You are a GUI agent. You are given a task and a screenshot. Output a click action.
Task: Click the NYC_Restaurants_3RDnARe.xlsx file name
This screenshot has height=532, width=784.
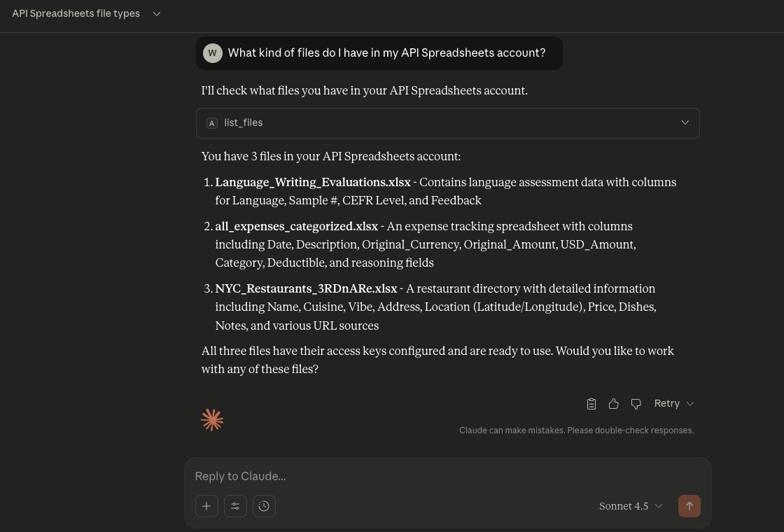[306, 289]
